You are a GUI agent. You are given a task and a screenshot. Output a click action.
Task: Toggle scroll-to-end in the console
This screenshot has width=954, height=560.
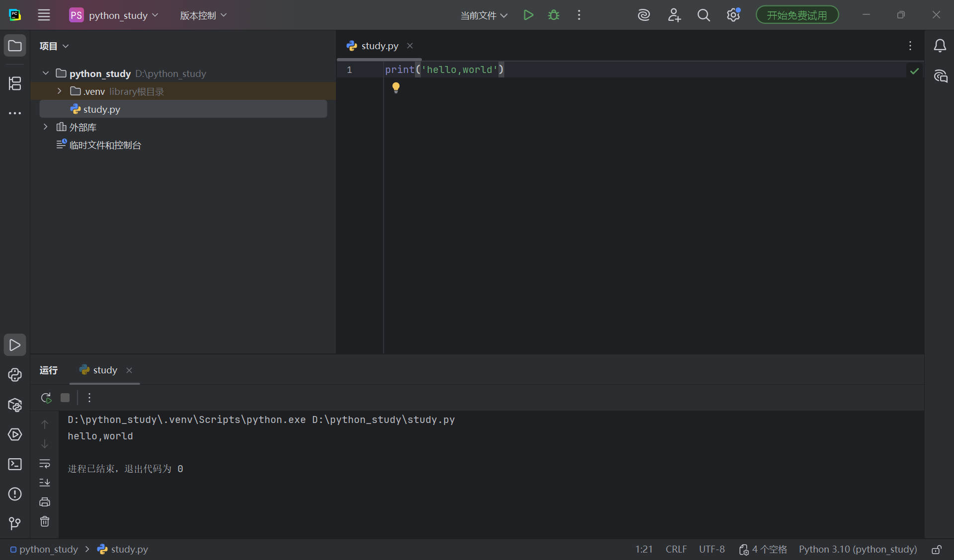[45, 483]
